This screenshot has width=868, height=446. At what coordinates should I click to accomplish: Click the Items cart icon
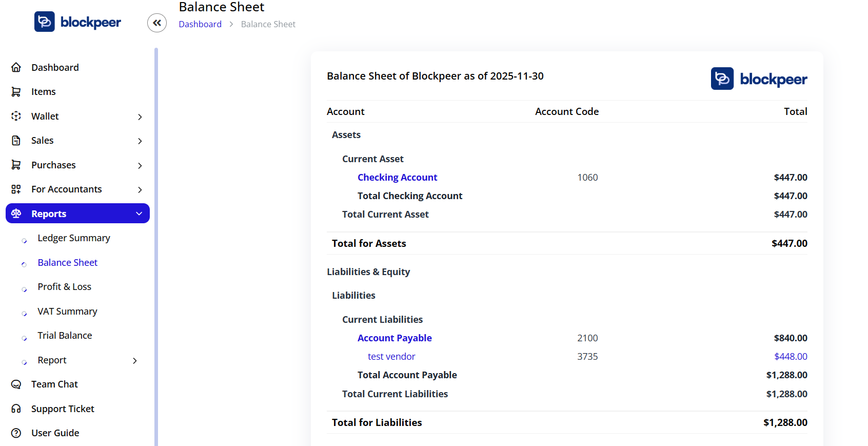(x=16, y=92)
